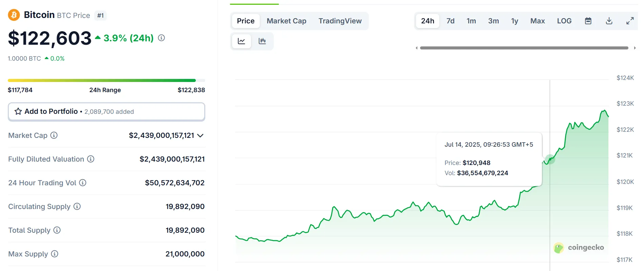Expand Market Cap value chevron

click(x=200, y=135)
